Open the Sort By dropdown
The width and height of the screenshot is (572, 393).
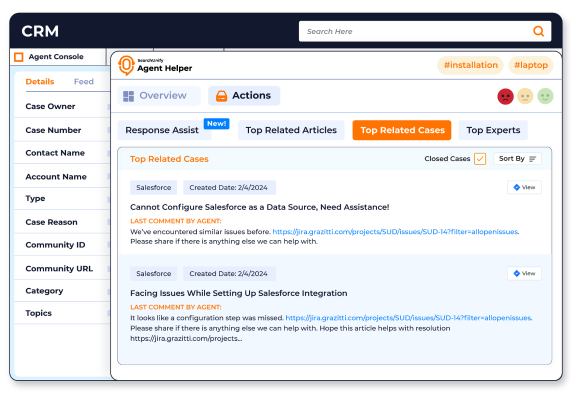(x=517, y=159)
